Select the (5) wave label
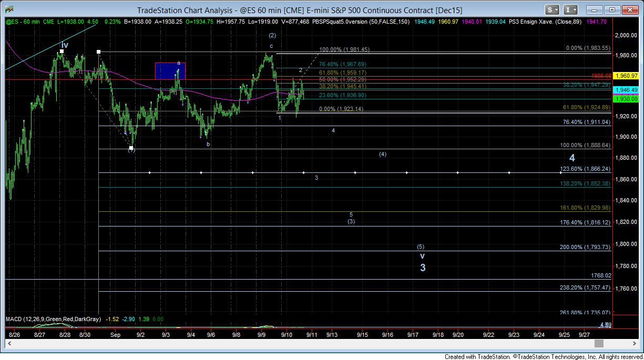 tap(421, 246)
